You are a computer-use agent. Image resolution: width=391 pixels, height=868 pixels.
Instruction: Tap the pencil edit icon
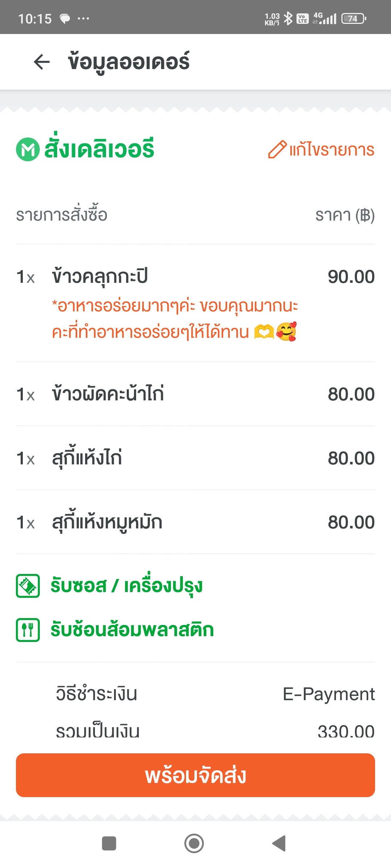click(277, 149)
